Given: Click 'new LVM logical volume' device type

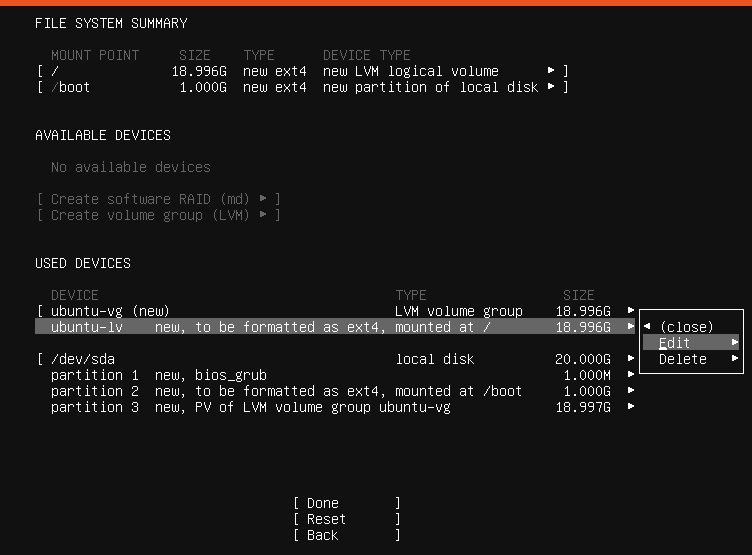Looking at the screenshot, I should click(x=411, y=71).
